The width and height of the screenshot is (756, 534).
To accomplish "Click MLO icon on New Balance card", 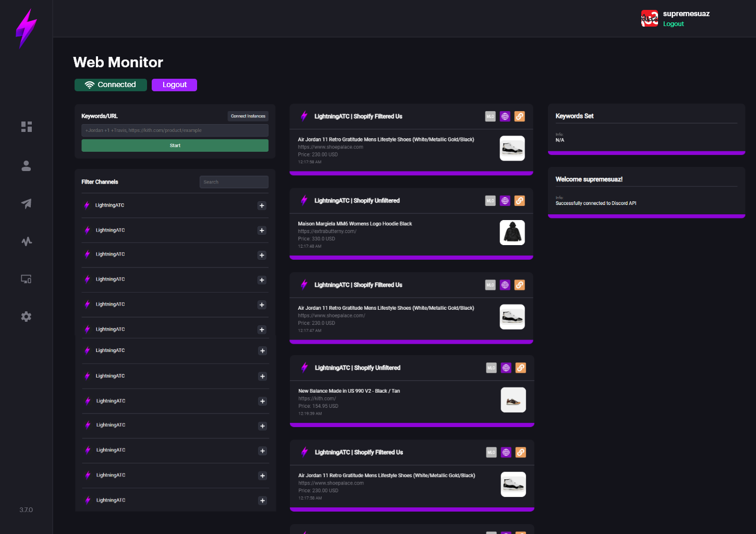I will 491,368.
